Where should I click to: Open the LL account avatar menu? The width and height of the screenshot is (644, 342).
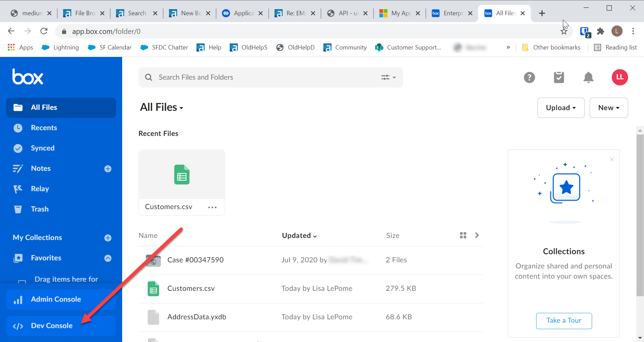point(620,77)
